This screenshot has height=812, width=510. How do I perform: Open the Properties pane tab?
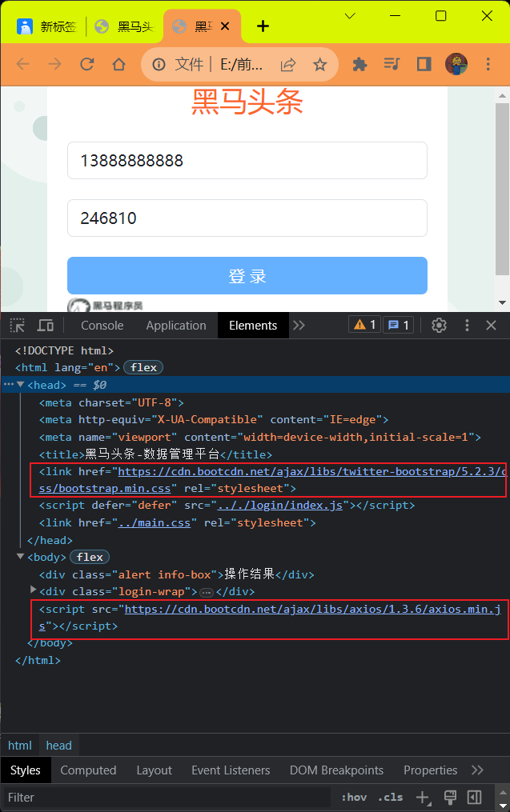430,770
